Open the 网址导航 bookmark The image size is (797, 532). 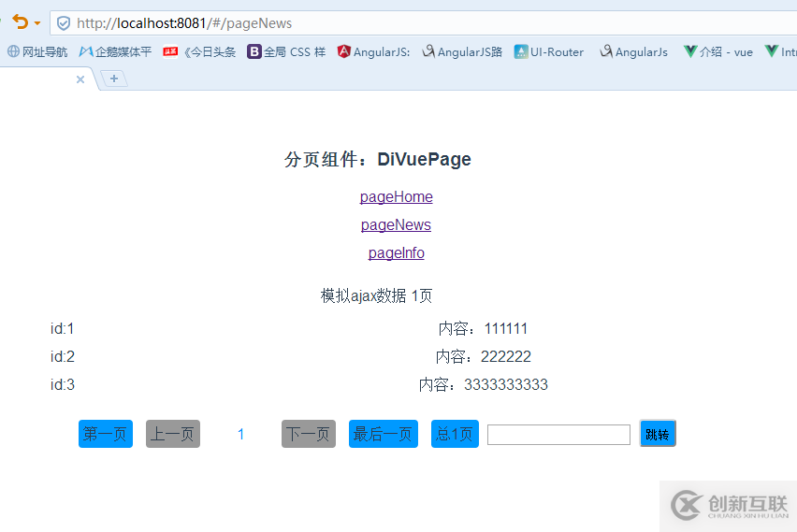pyautogui.click(x=37, y=51)
